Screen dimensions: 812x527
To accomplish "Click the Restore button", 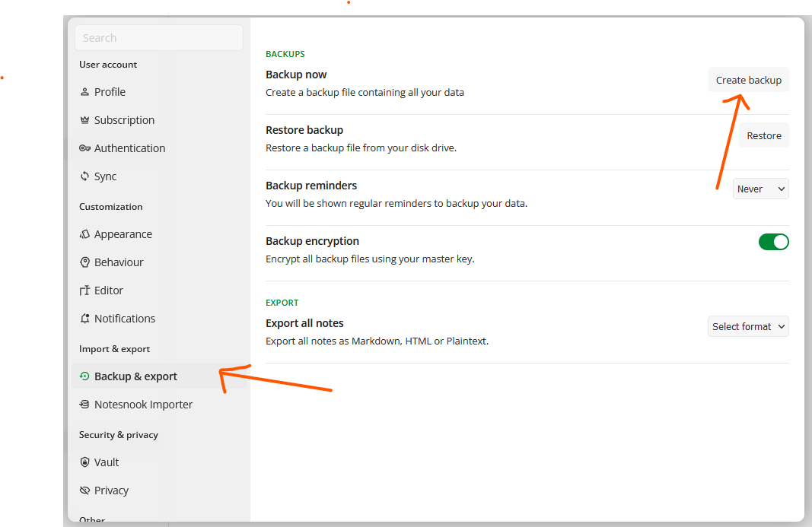I will tap(763, 135).
